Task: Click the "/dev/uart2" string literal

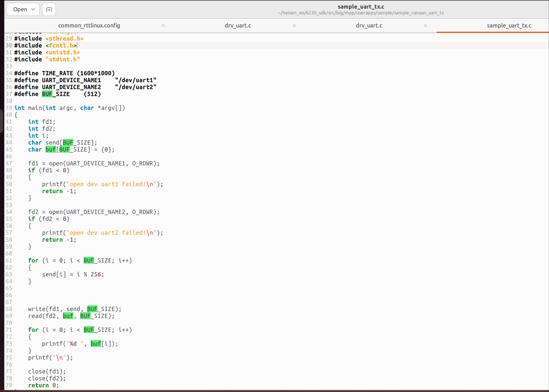Action: click(136, 87)
